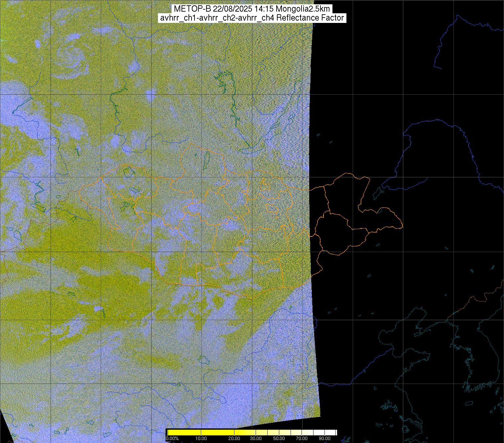Click the 0.00% label on the color scale

pyautogui.click(x=172, y=439)
